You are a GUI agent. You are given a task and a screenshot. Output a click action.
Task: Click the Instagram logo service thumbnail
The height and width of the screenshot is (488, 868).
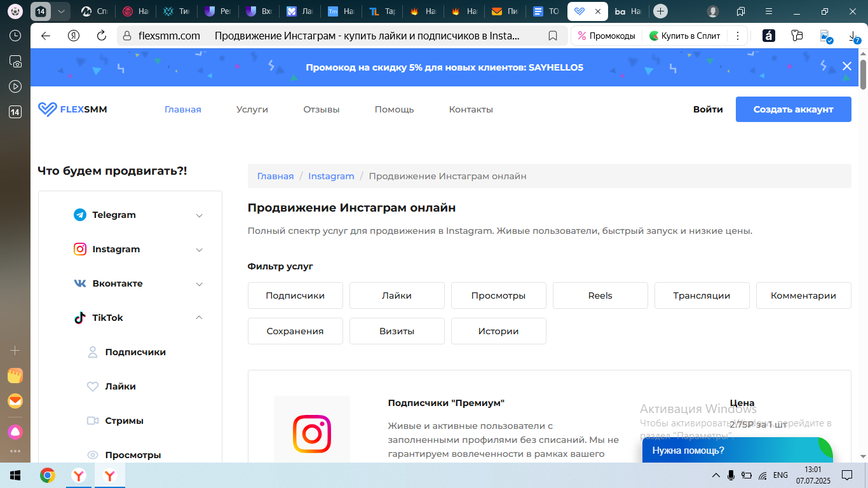click(x=312, y=433)
